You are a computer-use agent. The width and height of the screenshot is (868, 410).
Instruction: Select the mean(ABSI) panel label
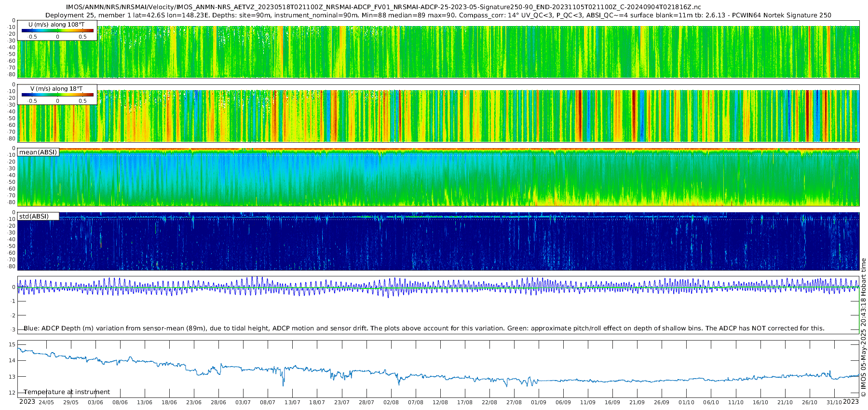coord(38,152)
